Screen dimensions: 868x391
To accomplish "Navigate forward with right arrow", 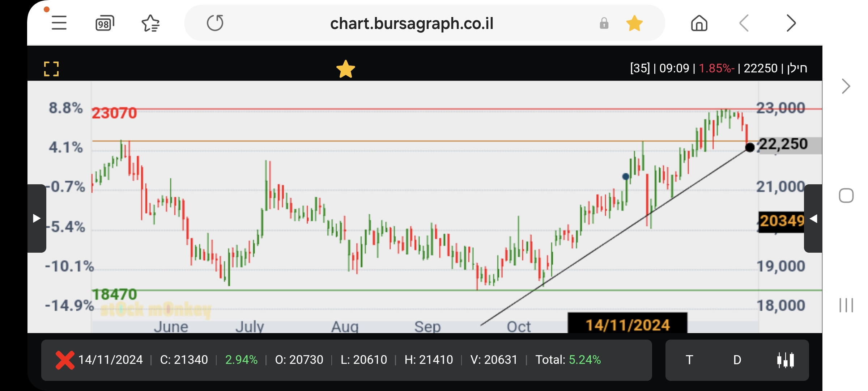I will [x=791, y=24].
